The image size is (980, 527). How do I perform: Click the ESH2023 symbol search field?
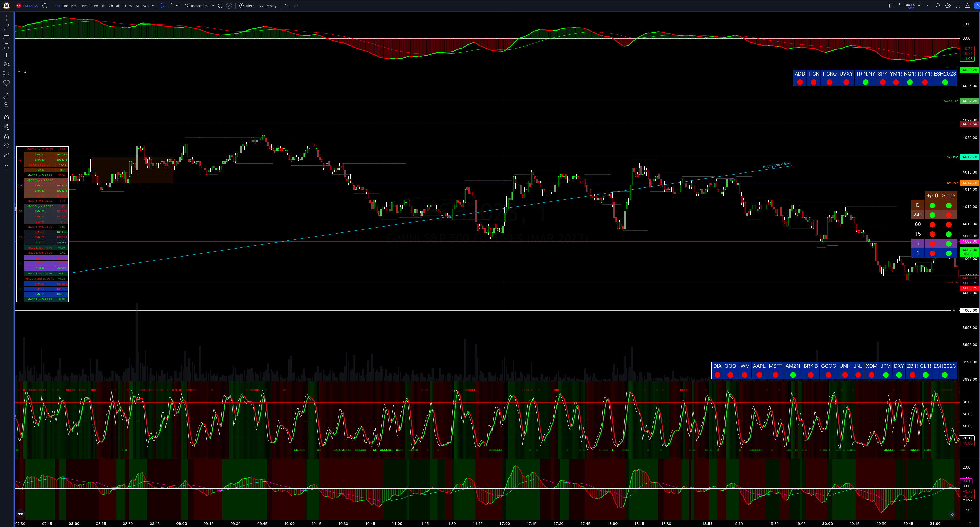click(30, 6)
